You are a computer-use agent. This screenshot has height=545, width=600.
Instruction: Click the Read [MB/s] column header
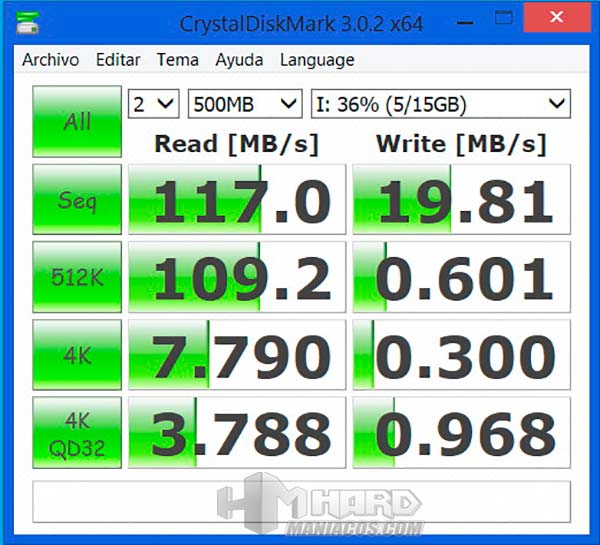(x=236, y=144)
